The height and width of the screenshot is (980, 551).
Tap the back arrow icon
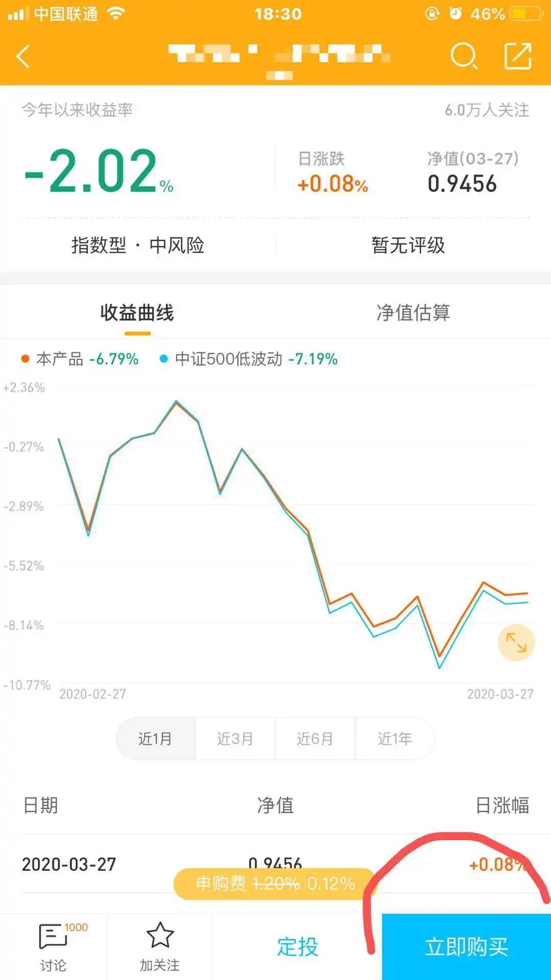coord(23,56)
